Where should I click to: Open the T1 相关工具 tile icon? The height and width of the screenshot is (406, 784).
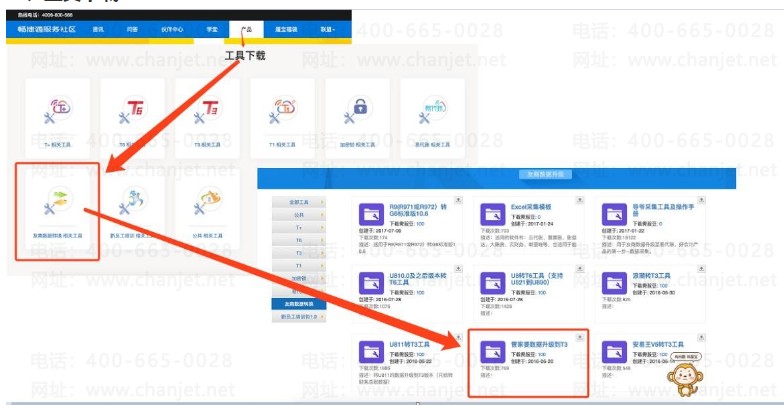[282, 110]
